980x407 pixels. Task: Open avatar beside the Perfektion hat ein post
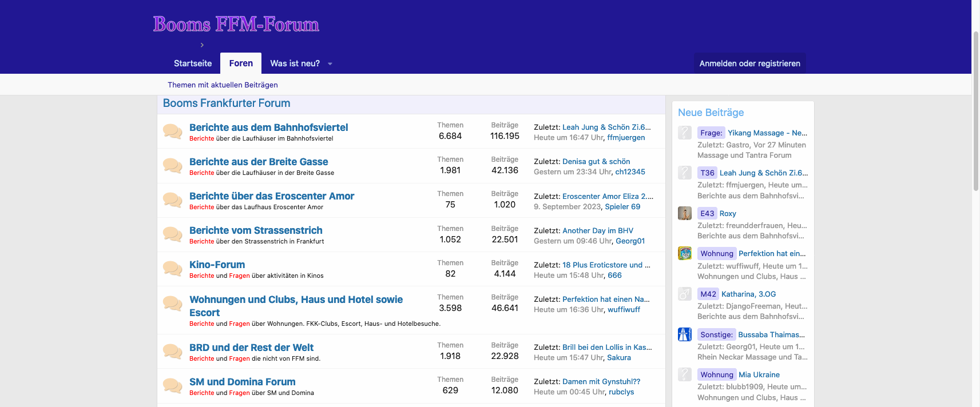tap(685, 253)
